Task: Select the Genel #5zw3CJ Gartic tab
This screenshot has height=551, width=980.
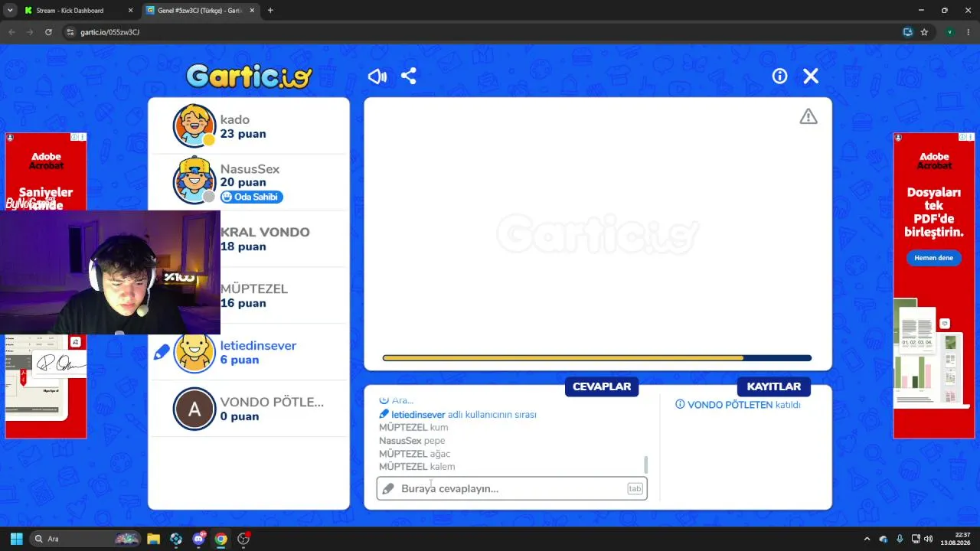Action: coord(201,11)
